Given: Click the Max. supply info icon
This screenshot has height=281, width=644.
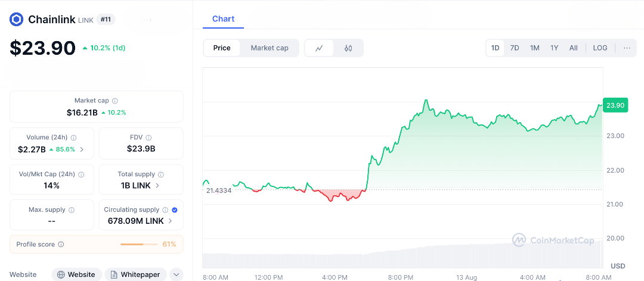Looking at the screenshot, I should click(x=72, y=210).
